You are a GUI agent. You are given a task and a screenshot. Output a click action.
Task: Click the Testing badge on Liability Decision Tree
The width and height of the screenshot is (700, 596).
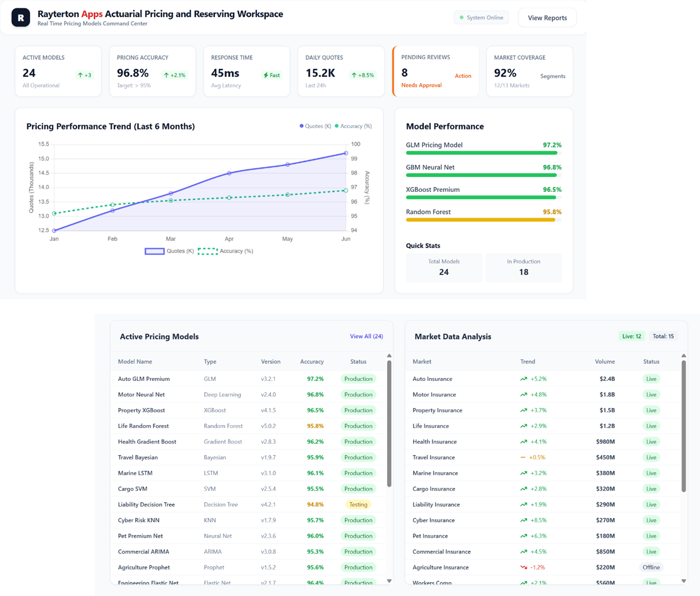(358, 504)
